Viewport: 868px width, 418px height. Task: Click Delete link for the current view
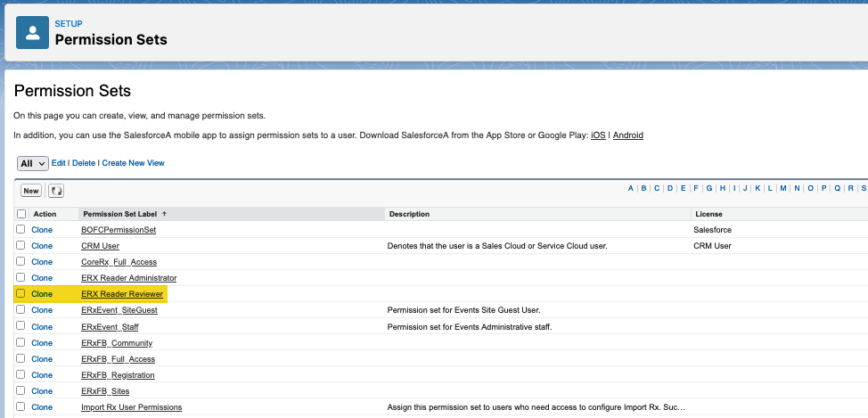click(x=84, y=163)
